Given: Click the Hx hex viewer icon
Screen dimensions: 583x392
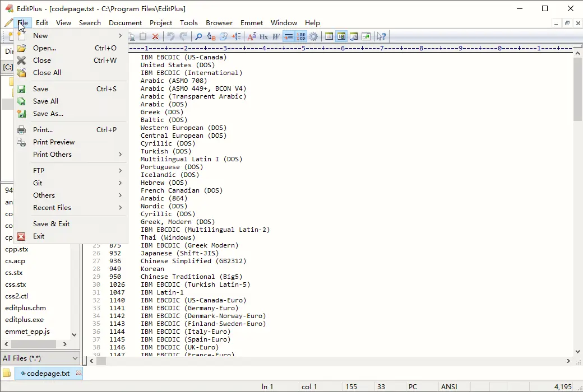Looking at the screenshot, I should (x=263, y=36).
